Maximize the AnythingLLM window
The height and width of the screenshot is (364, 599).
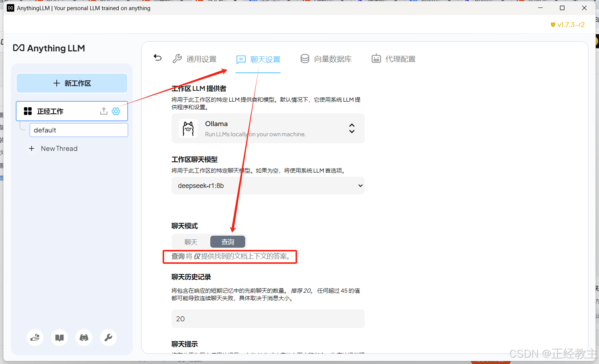coord(562,8)
